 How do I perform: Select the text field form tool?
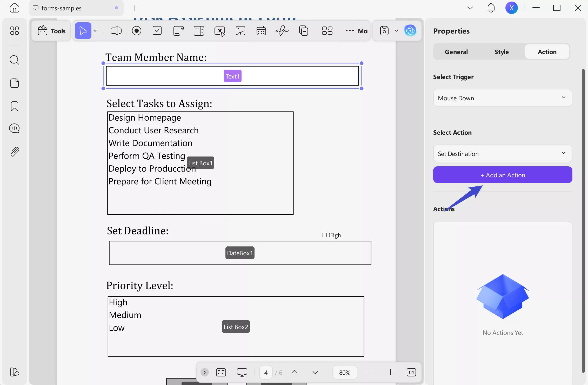[116, 31]
